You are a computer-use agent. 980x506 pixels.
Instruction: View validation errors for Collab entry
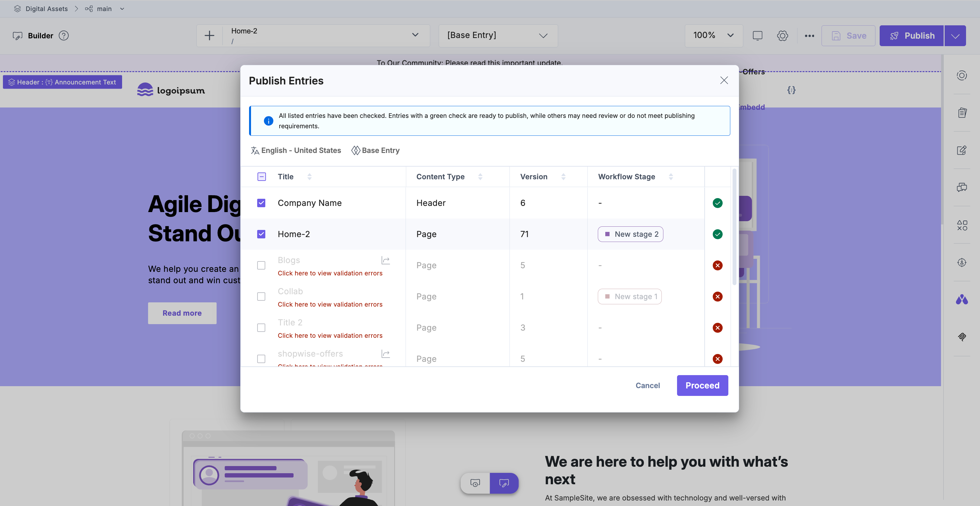330,304
